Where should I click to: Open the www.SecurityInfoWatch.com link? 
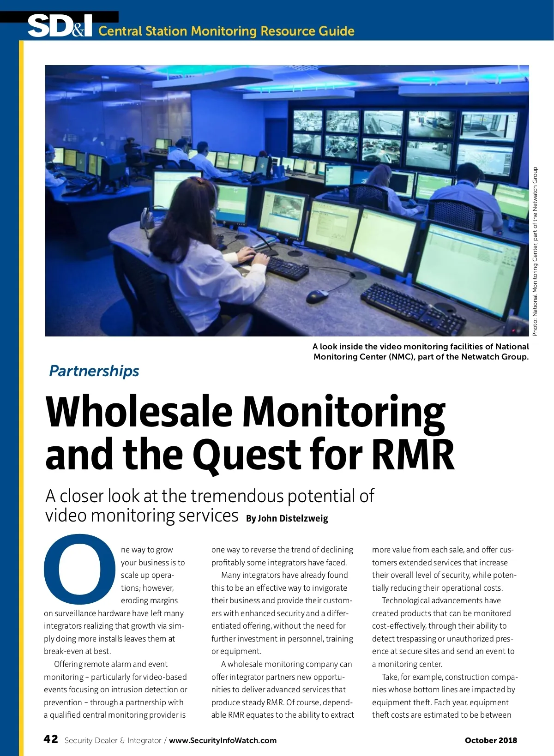(223, 740)
